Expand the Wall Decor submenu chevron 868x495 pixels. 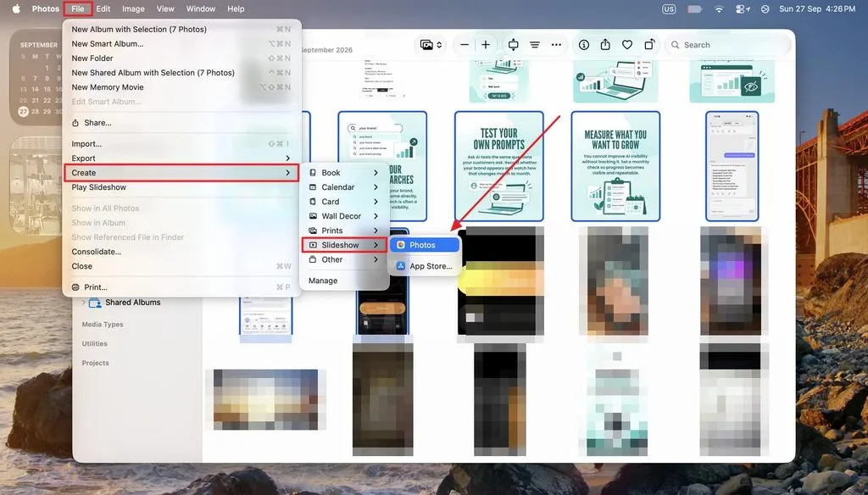click(376, 216)
